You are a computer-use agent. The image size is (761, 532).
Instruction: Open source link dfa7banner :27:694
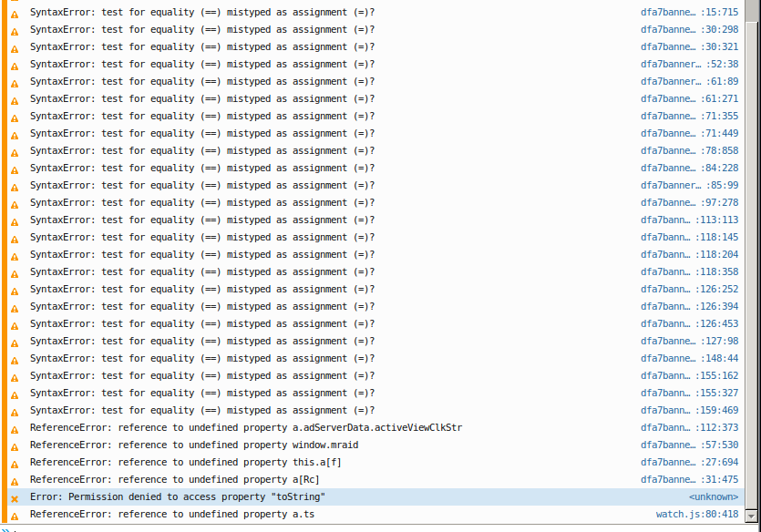click(x=689, y=462)
